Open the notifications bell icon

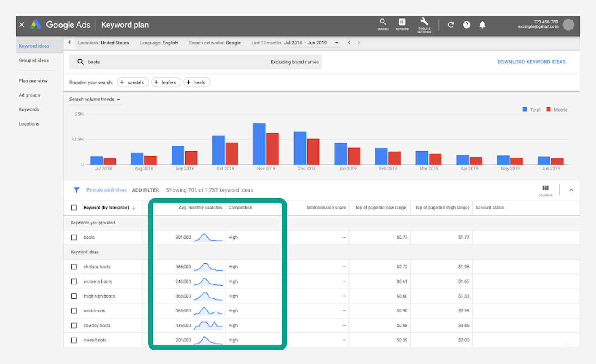482,25
